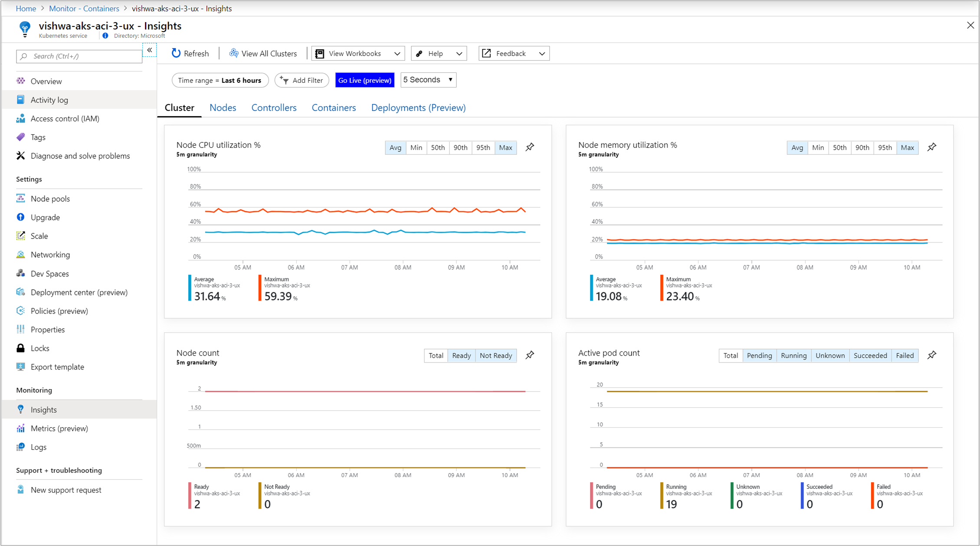Click the Diagnose and solve problems icon
Screen dimensions: 980x546
tap(20, 156)
